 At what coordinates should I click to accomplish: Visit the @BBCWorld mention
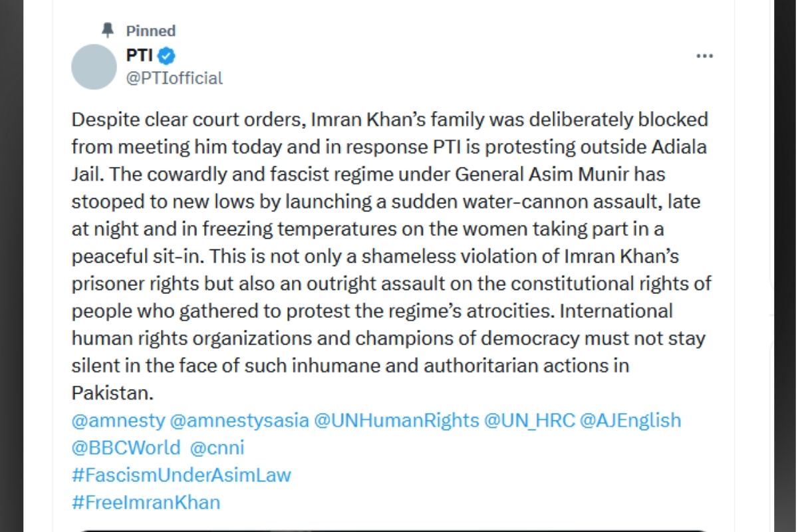pos(126,448)
